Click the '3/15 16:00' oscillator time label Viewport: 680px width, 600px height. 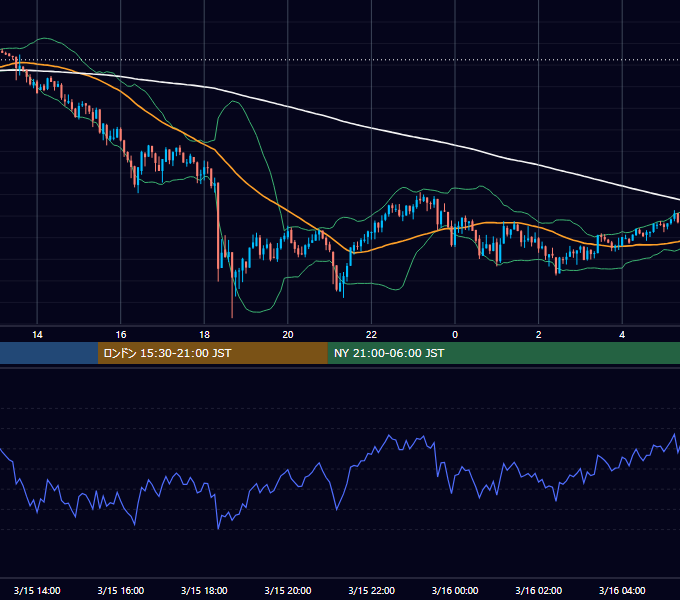pos(121,590)
